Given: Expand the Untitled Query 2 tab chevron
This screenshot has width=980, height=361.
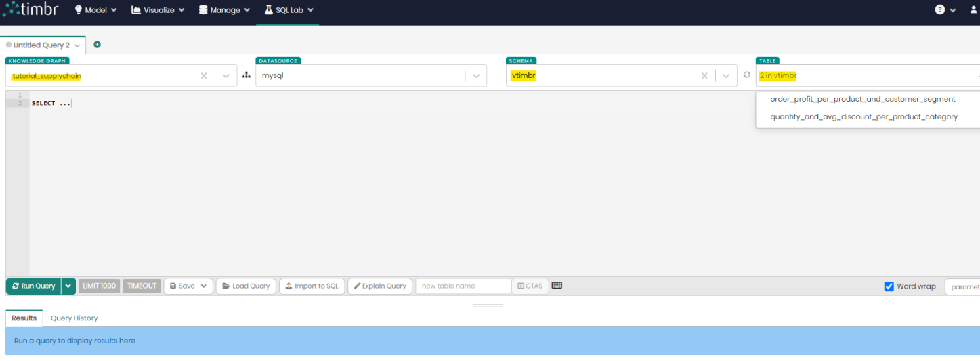Looking at the screenshot, I should click(x=77, y=45).
